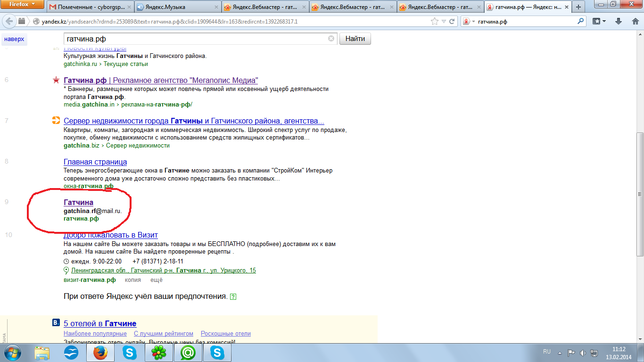Click the page's vertical scrollbar thumb

(640, 194)
